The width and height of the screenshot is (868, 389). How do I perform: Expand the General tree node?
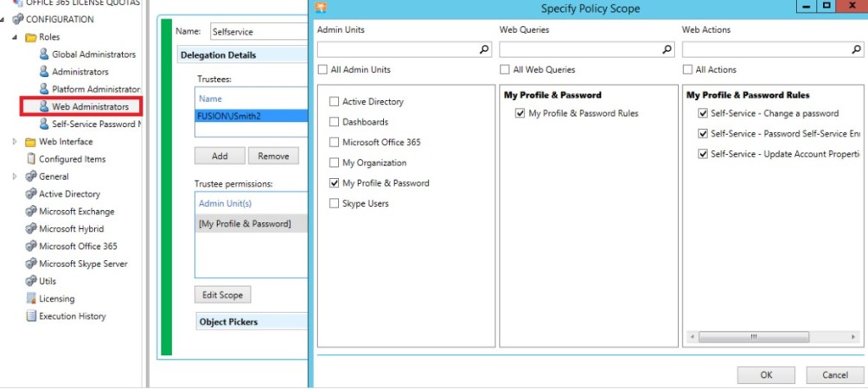[x=15, y=176]
